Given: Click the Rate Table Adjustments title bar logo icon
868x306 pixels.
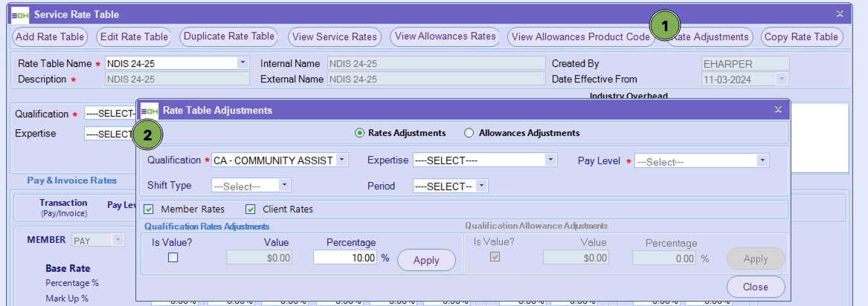Looking at the screenshot, I should pyautogui.click(x=150, y=110).
